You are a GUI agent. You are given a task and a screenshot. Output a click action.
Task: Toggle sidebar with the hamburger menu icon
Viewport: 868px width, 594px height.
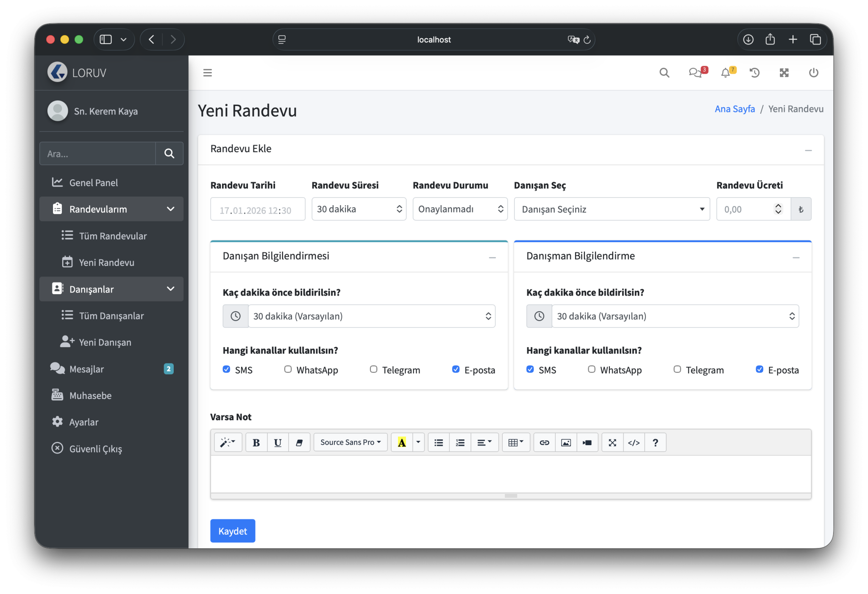point(207,73)
